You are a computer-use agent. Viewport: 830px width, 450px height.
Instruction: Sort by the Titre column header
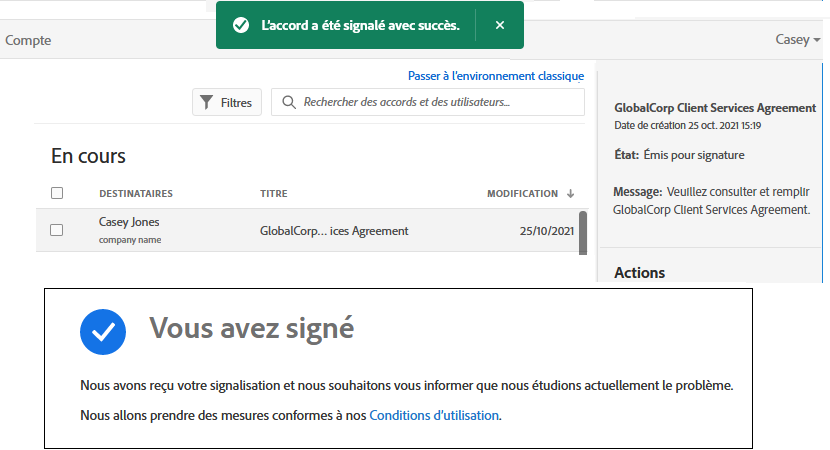tap(274, 193)
